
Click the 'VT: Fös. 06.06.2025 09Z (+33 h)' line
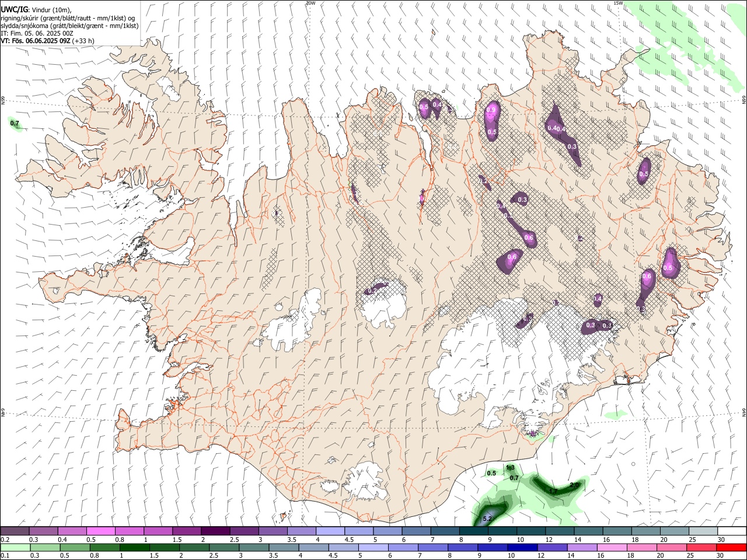pos(47,41)
